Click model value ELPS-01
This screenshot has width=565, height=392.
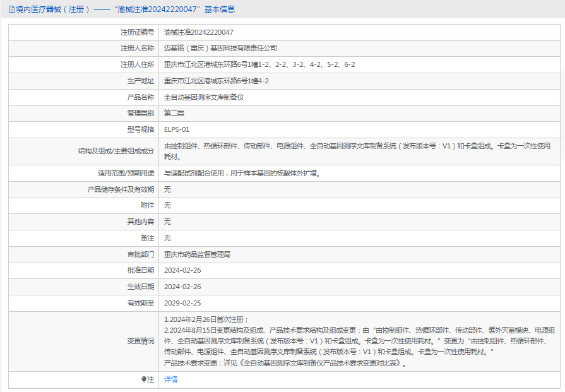[177, 129]
